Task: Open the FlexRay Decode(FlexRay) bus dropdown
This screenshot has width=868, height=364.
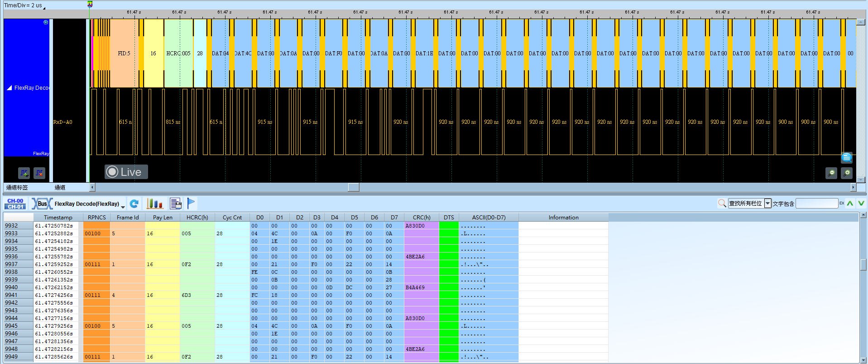Action: [x=123, y=206]
